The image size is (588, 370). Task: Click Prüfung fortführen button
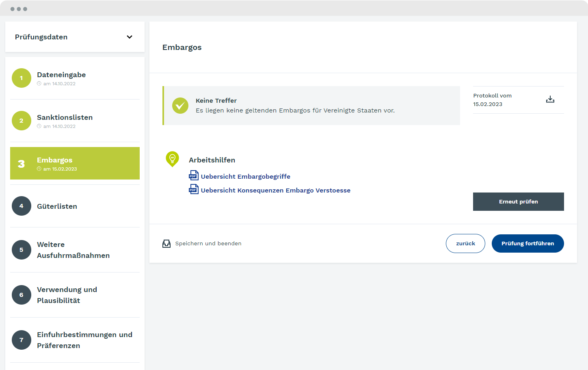[x=527, y=244]
